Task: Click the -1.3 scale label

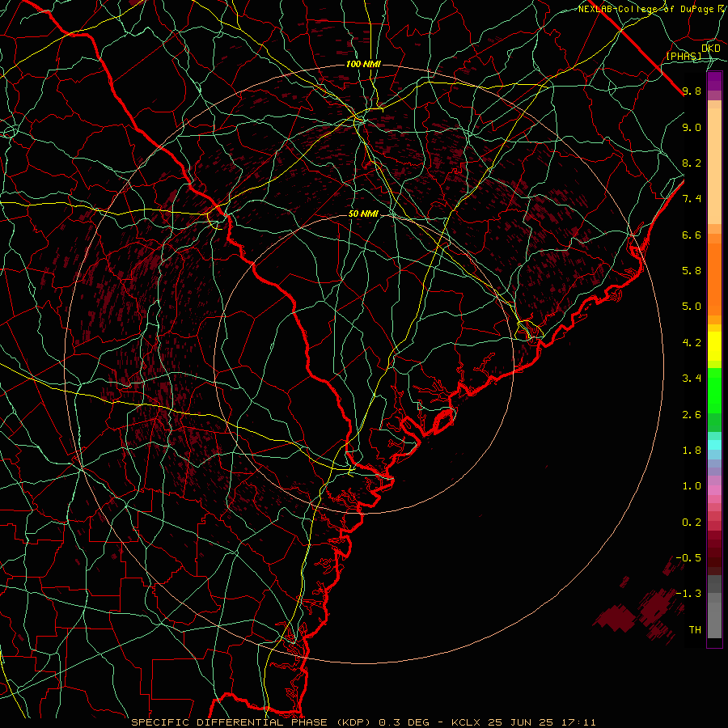Action: click(689, 594)
